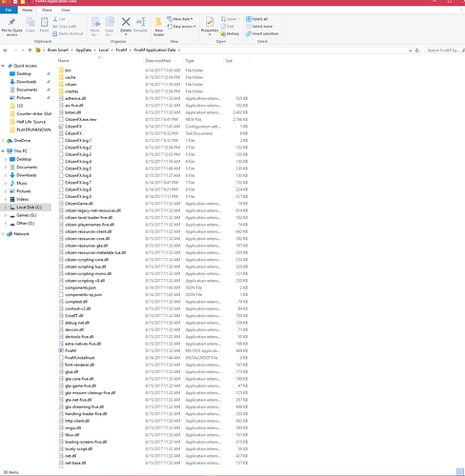Open the Easy access dropdown
Image resolution: width=465 pixels, height=476 pixels.
click(181, 27)
